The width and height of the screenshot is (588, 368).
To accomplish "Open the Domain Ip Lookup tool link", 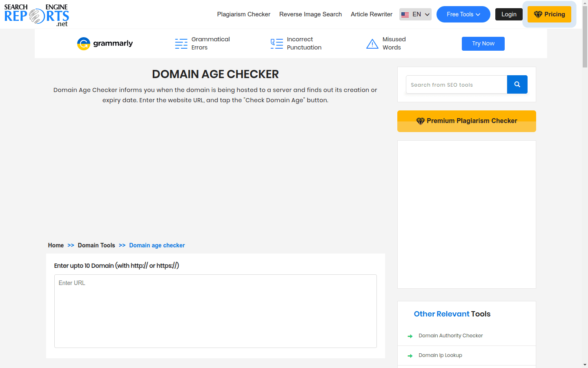I will 440,355.
